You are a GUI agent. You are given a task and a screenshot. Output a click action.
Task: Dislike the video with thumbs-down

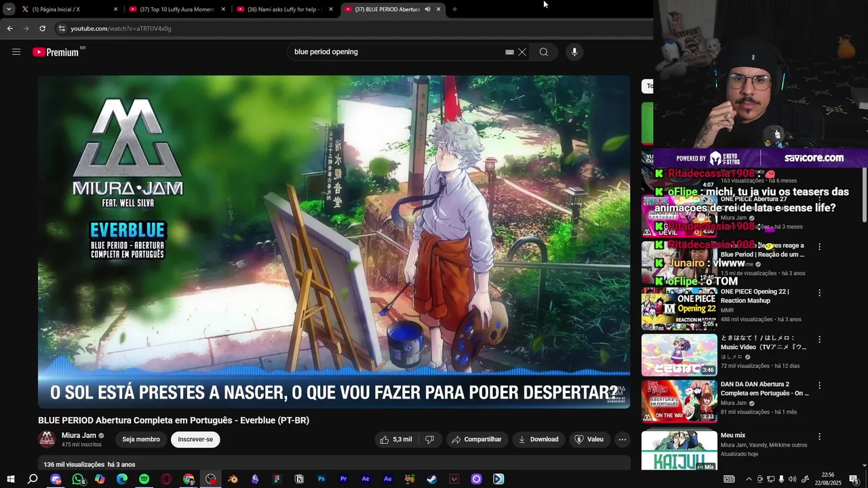tap(429, 439)
